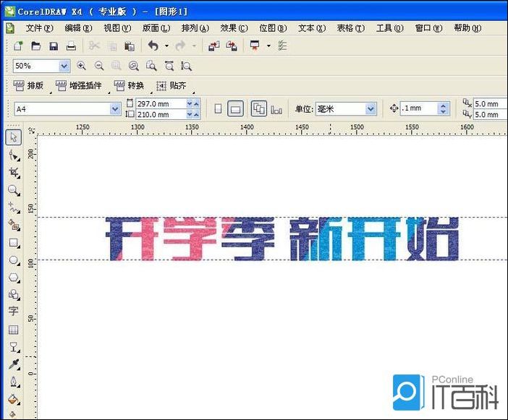Open the Options icon in the standard toolbar
Image resolution: width=508 pixels, height=420 pixels.
tap(282, 46)
